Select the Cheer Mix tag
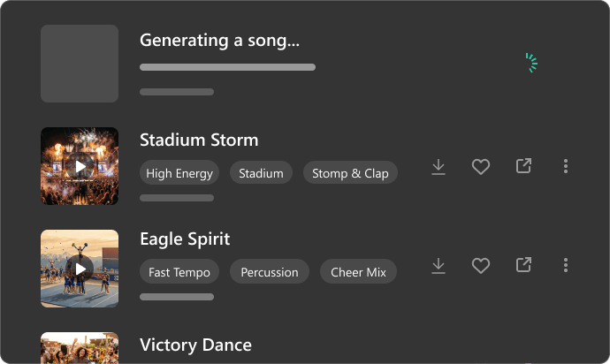Viewport: 610px width, 364px height. point(358,272)
